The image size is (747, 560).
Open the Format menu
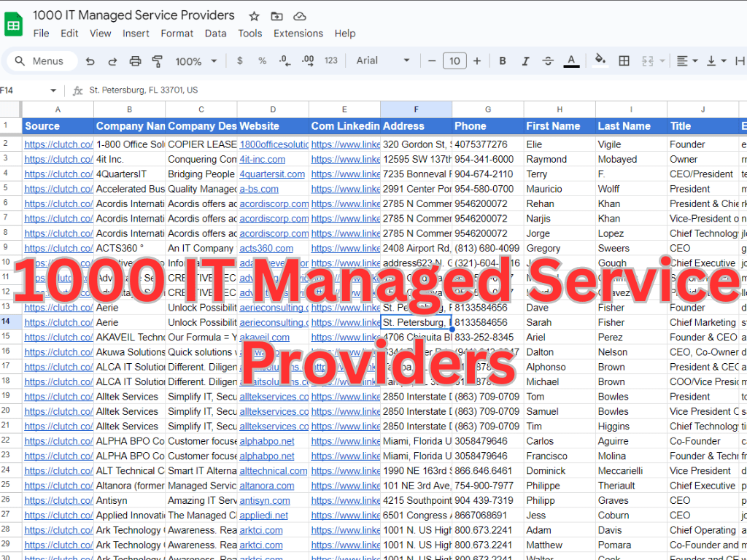[177, 34]
